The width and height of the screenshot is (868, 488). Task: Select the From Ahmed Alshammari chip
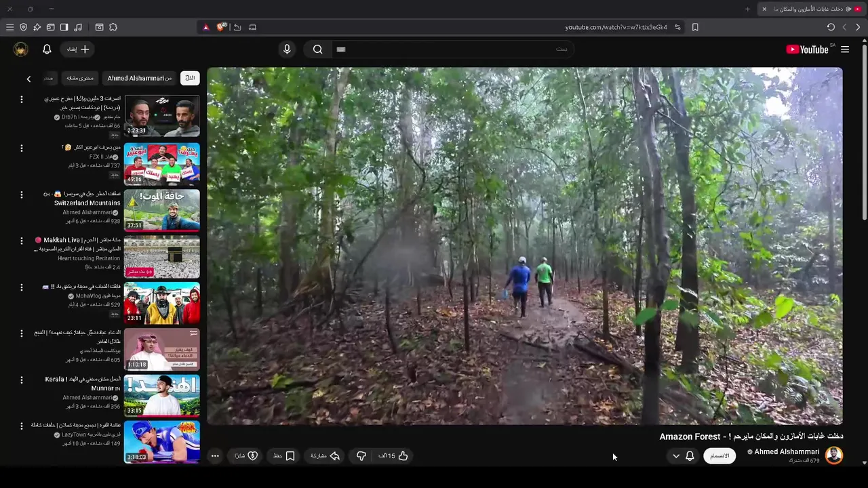(140, 78)
